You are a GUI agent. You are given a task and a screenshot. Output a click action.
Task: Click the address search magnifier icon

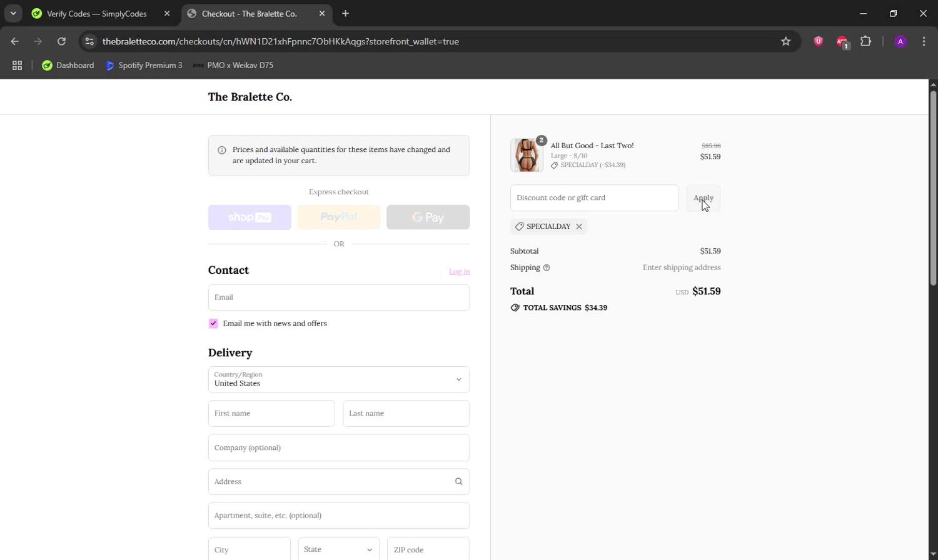coord(459,482)
